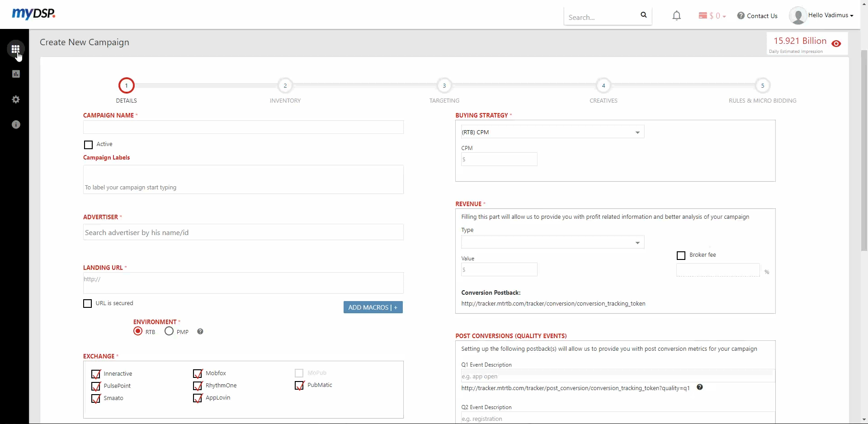Click the CPM dollar field
This screenshot has height=424, width=868.
pyautogui.click(x=499, y=159)
